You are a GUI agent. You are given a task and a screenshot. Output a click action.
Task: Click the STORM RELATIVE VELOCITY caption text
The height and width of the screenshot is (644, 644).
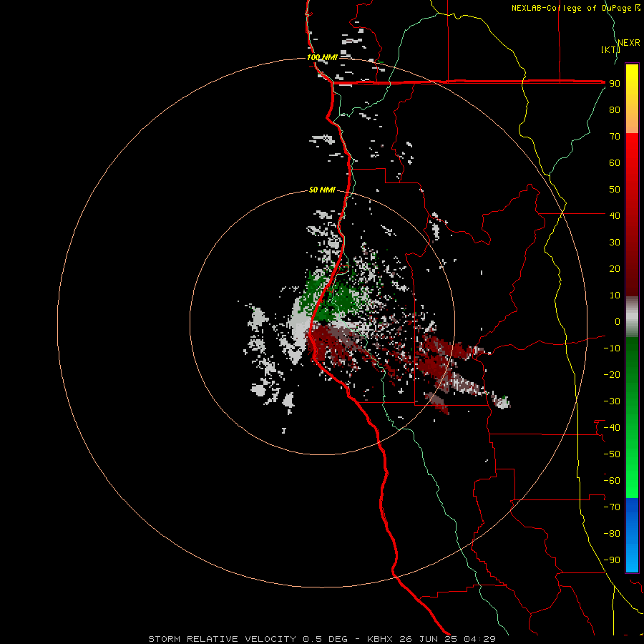tap(222, 639)
